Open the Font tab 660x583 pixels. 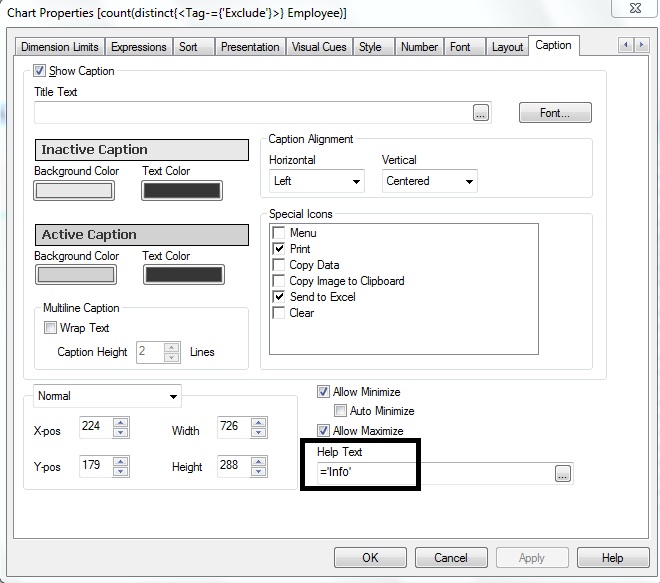[x=465, y=47]
